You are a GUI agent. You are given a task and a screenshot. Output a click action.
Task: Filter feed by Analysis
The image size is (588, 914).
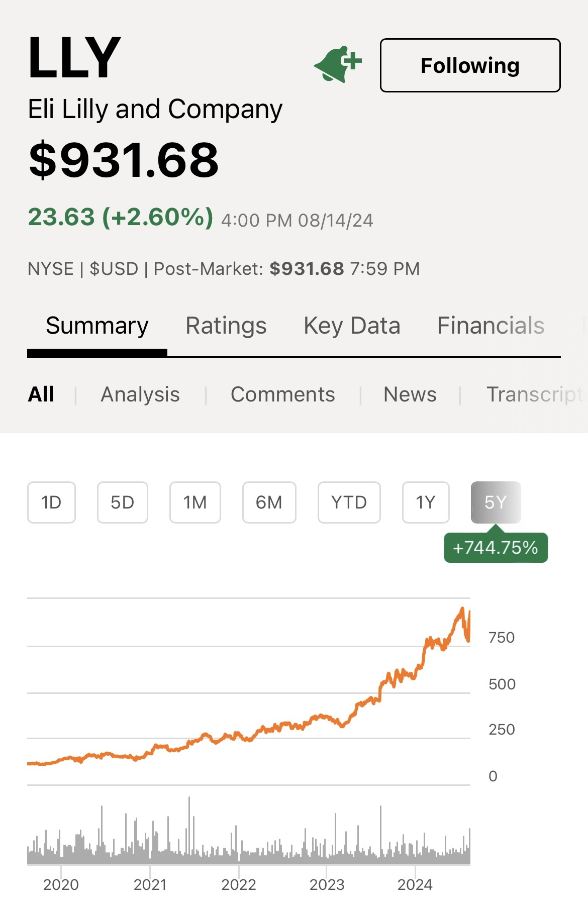[x=140, y=394]
